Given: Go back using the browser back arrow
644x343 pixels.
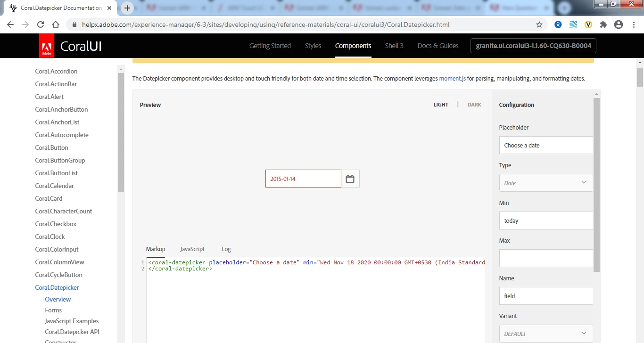Looking at the screenshot, I should [10, 25].
